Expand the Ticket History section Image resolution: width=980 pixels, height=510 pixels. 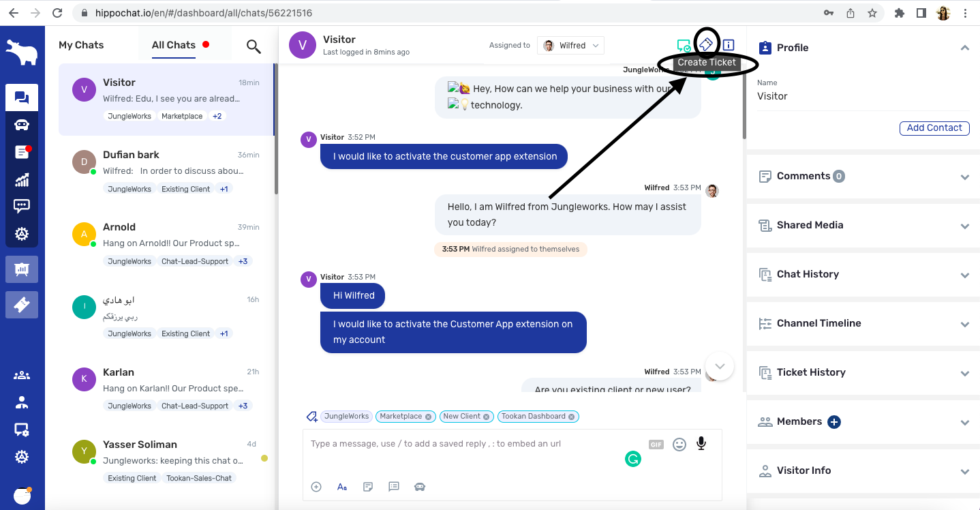click(x=964, y=373)
